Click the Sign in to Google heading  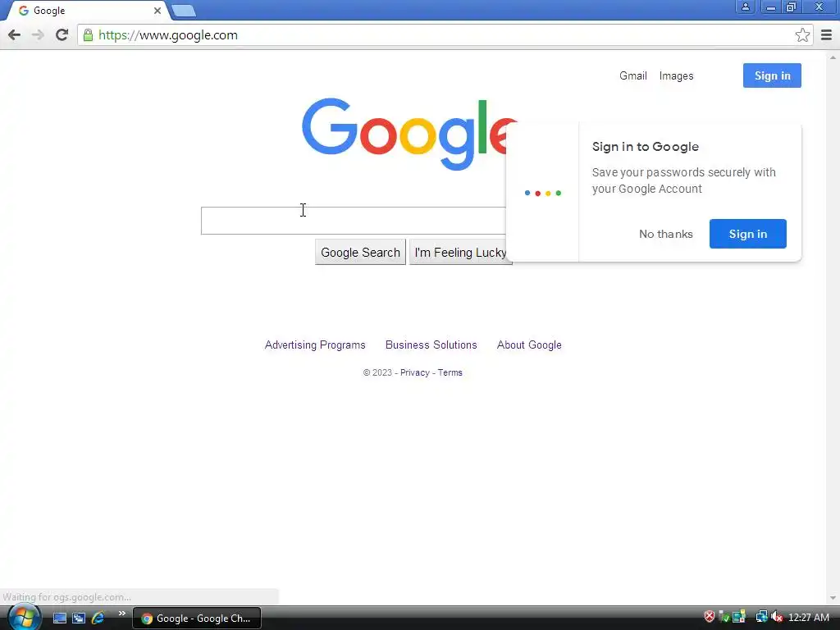645,147
